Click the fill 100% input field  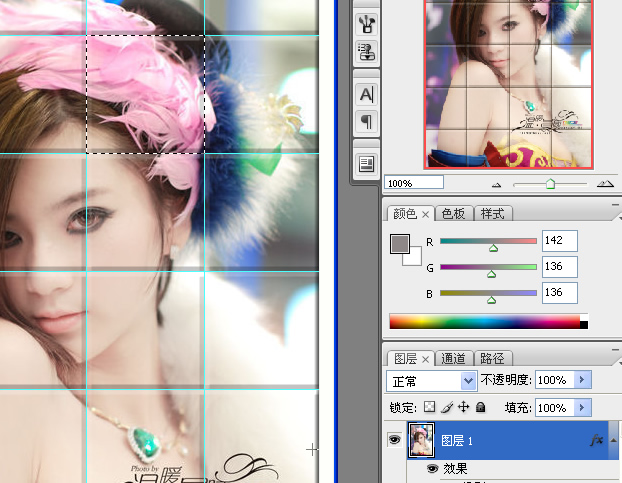[555, 408]
